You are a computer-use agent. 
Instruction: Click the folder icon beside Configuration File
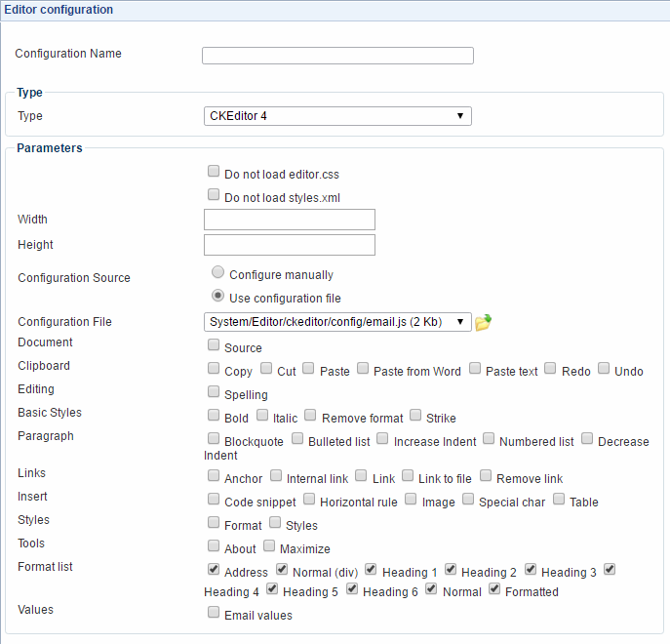click(483, 323)
